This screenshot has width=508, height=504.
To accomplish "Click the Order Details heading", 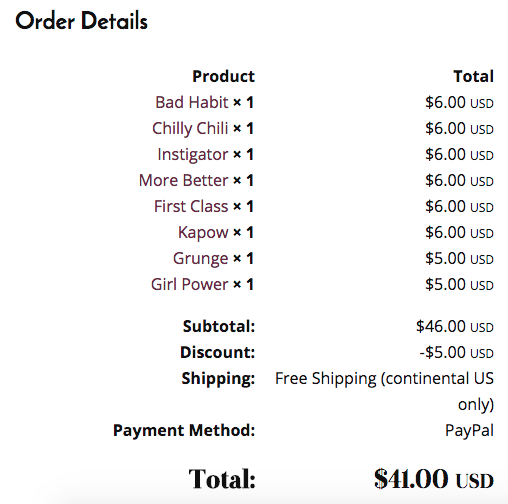I will coord(81,21).
